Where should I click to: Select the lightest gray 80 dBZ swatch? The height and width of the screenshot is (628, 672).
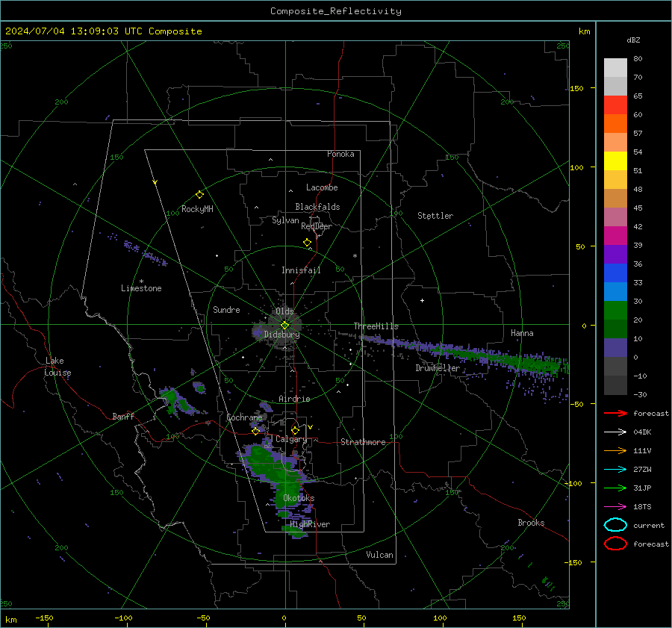615,67
